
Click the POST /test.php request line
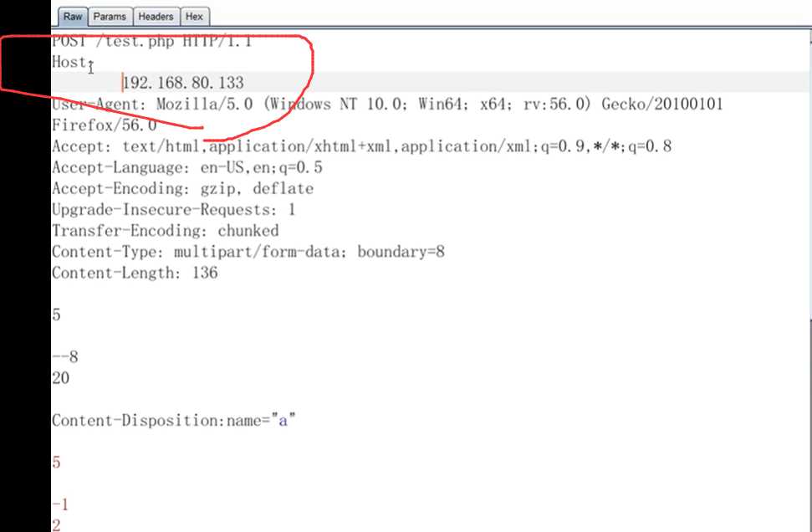click(x=152, y=42)
